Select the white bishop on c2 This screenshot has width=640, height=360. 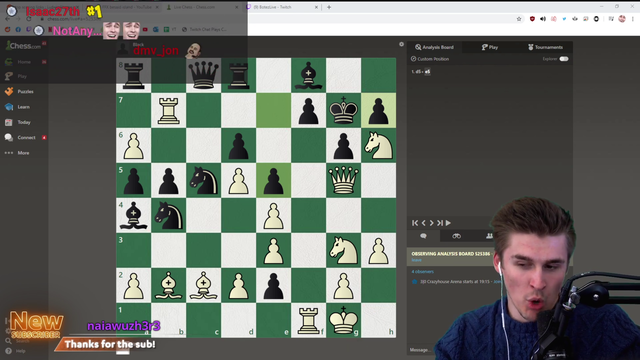coord(203,285)
